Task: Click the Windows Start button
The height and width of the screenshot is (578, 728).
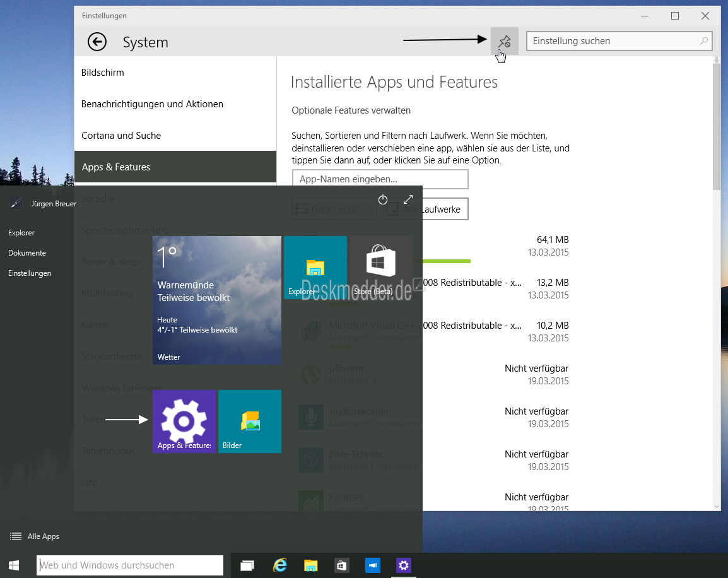Action: tap(14, 565)
